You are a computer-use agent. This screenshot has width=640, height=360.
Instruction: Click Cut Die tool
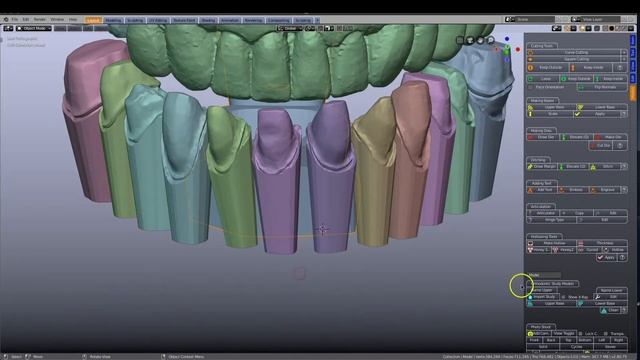point(600,145)
